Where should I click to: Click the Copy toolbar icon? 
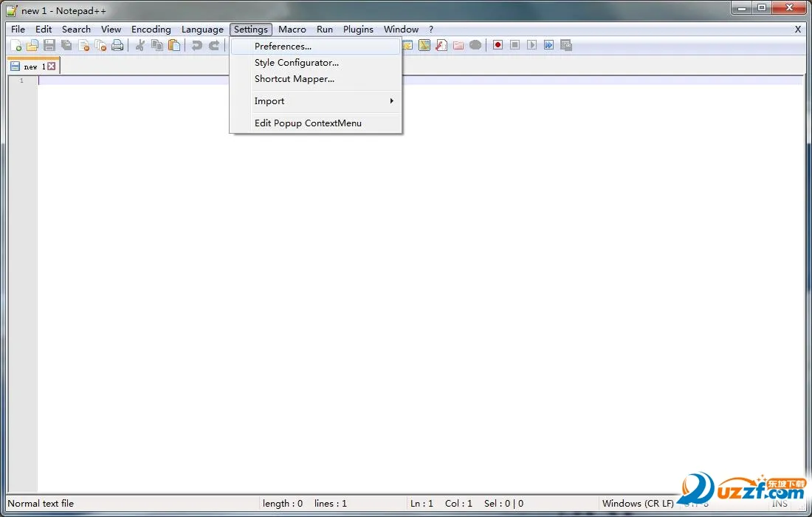157,46
